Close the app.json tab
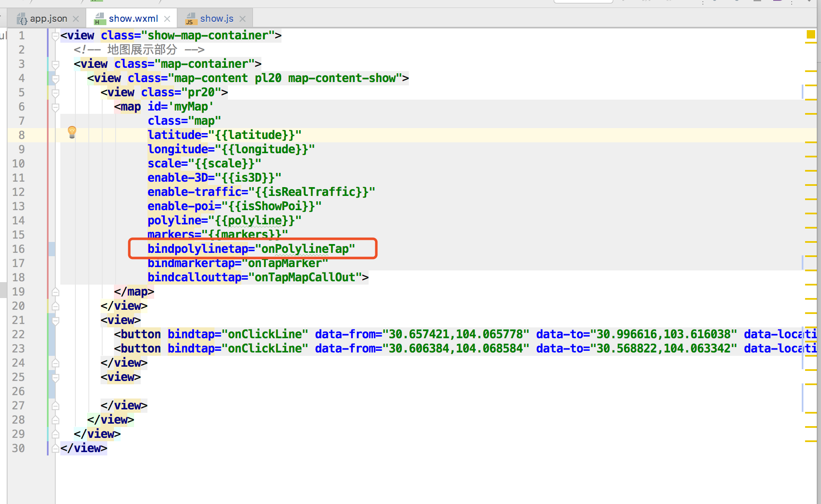The image size is (821, 504). click(76, 19)
